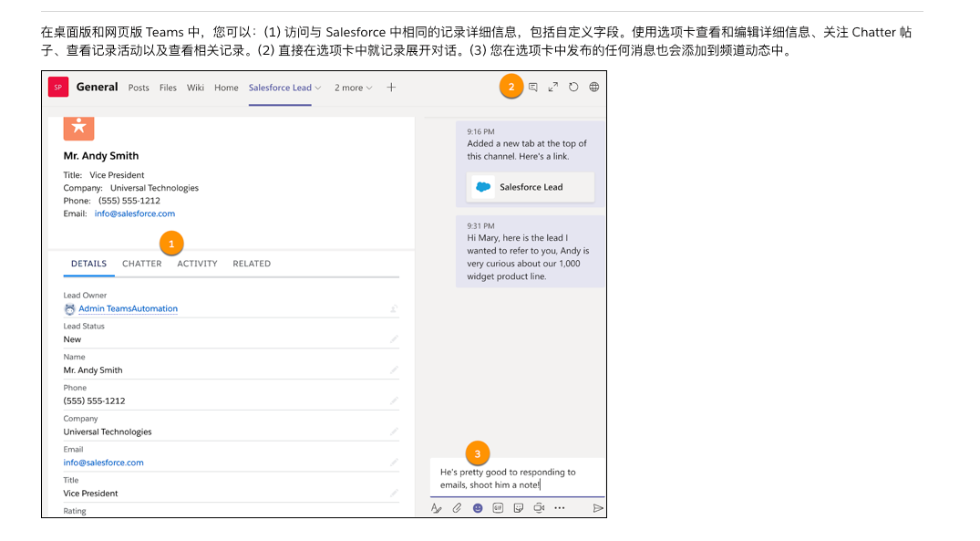The width and height of the screenshot is (980, 541).
Task: Open the conversation panel icon
Action: [x=533, y=88]
